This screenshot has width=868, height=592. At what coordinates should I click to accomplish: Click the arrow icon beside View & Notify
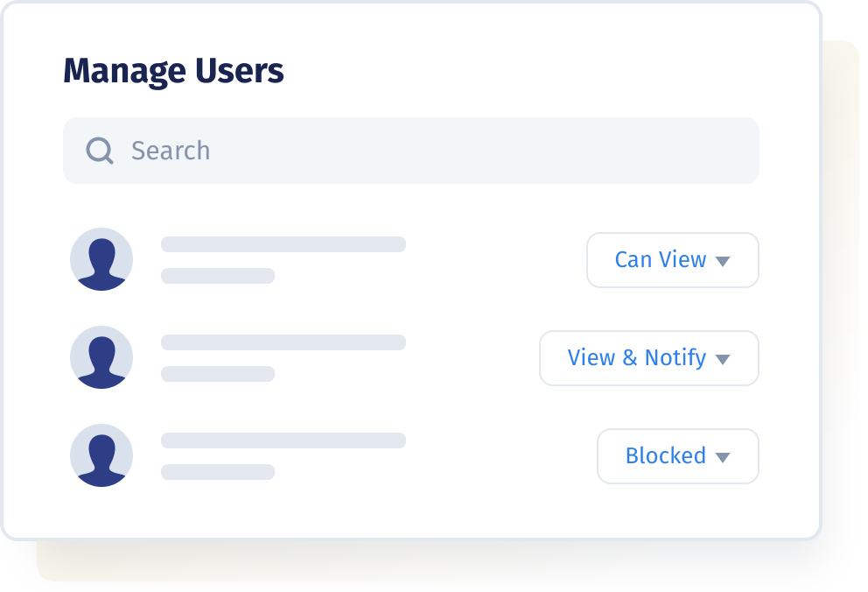click(x=723, y=359)
